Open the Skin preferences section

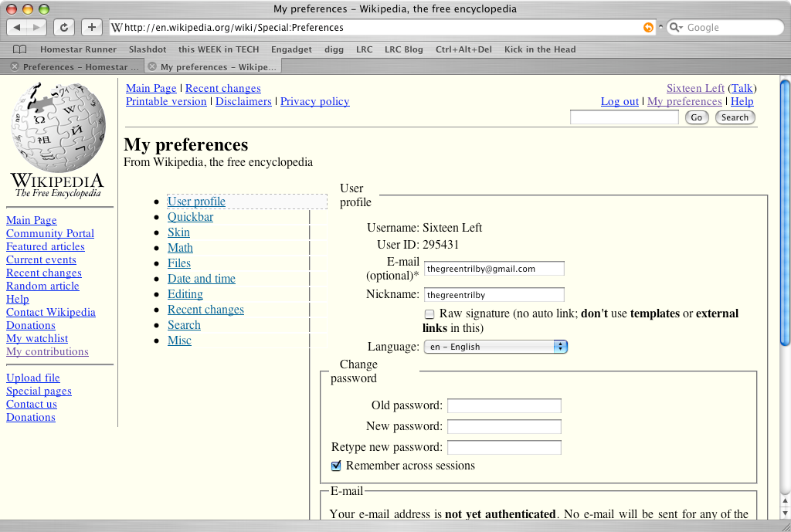pos(178,232)
